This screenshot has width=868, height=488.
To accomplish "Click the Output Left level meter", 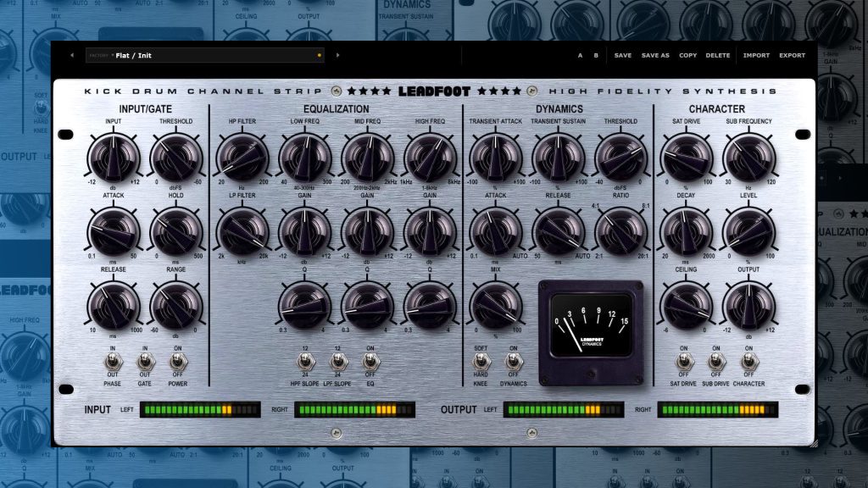I will click(564, 410).
